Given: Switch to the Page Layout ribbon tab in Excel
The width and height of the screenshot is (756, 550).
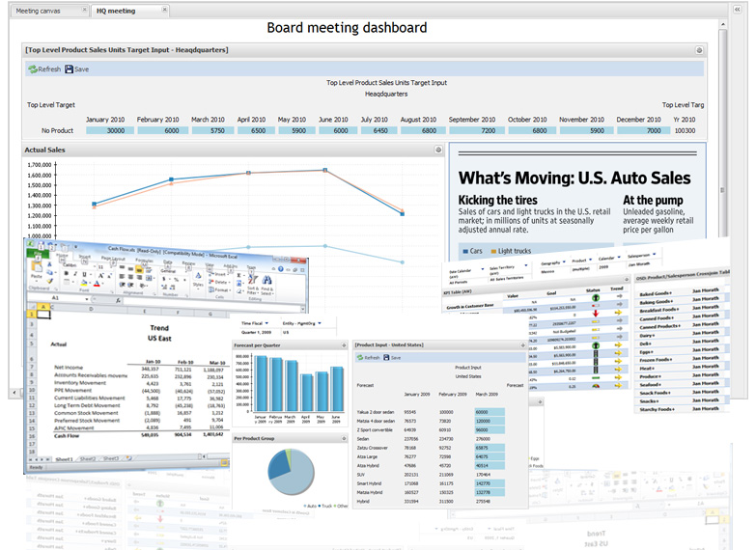Looking at the screenshot, I should 113,259.
